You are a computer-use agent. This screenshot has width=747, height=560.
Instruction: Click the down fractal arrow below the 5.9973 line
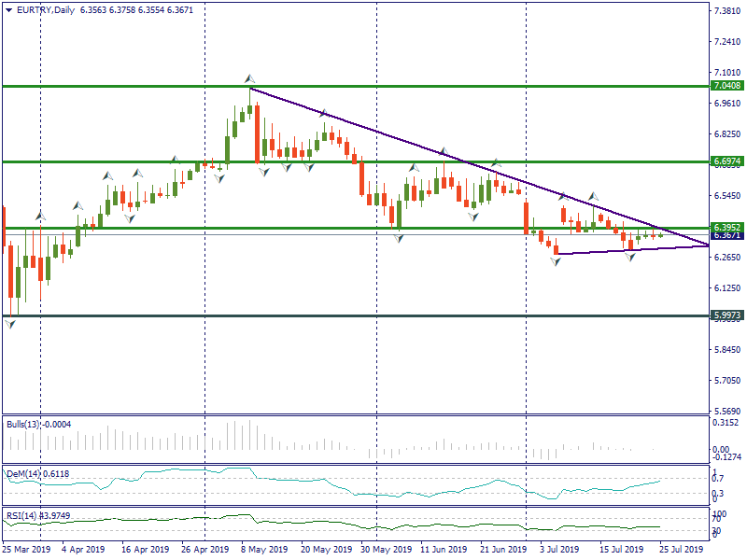point(10,324)
